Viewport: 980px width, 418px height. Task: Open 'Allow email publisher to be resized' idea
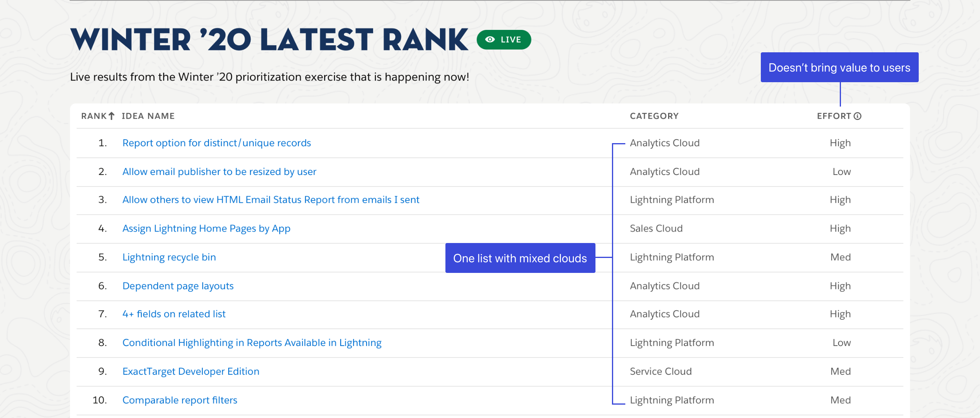(219, 172)
